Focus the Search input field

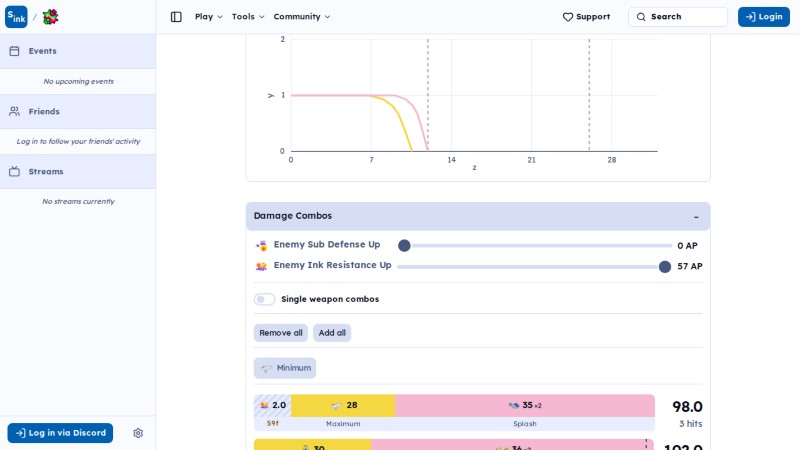678,17
